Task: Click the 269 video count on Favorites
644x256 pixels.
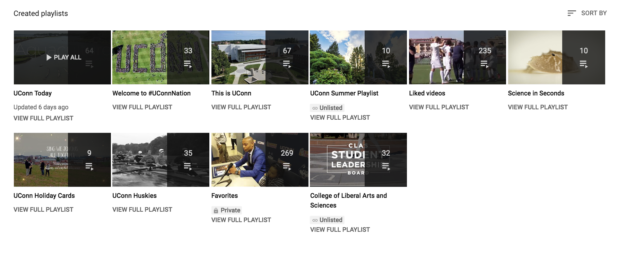Action: (x=287, y=153)
